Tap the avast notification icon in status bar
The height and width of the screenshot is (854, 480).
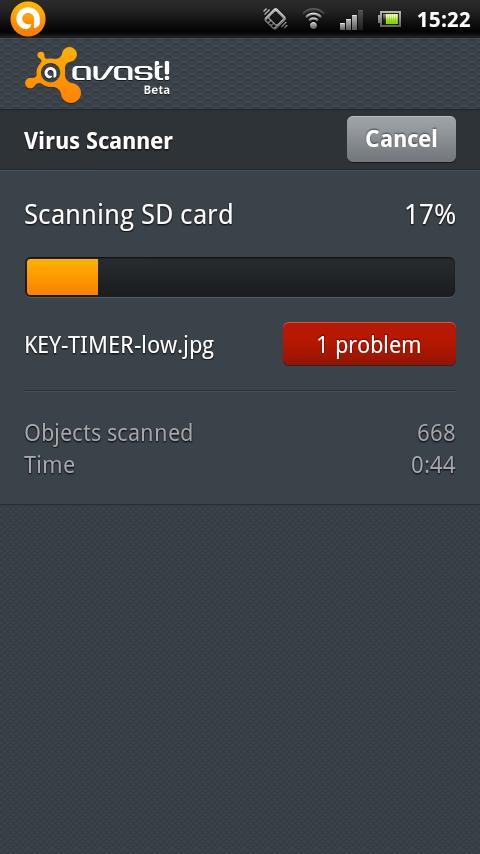point(27,19)
